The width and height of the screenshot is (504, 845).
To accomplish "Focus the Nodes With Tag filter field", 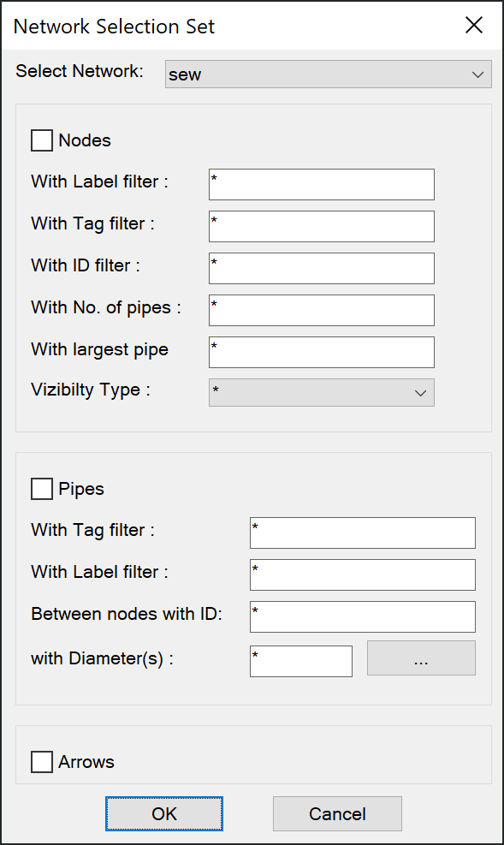I will pos(322,226).
